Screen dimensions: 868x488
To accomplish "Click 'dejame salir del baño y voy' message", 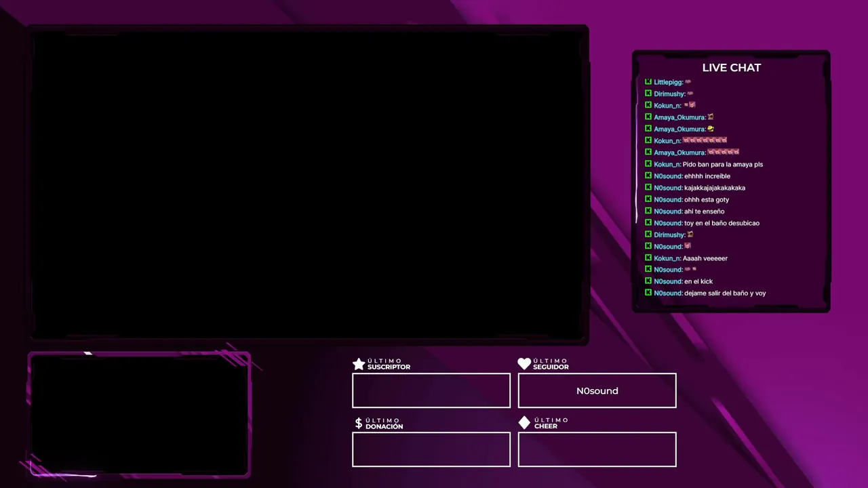I will coord(725,293).
